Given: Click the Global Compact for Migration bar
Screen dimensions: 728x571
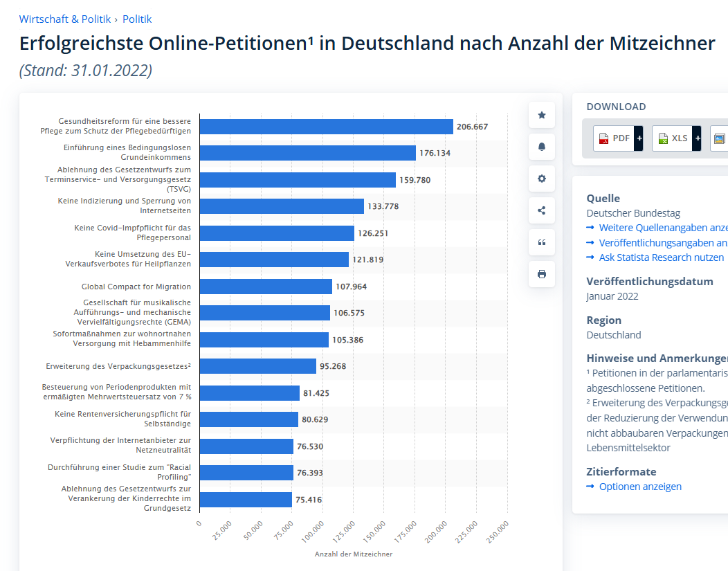Looking at the screenshot, I should (x=266, y=287).
